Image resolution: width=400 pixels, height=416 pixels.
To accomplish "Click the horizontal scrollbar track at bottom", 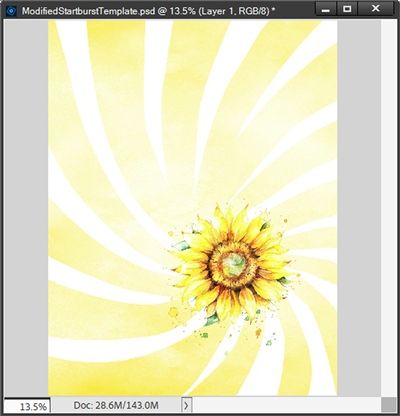I will 287,405.
